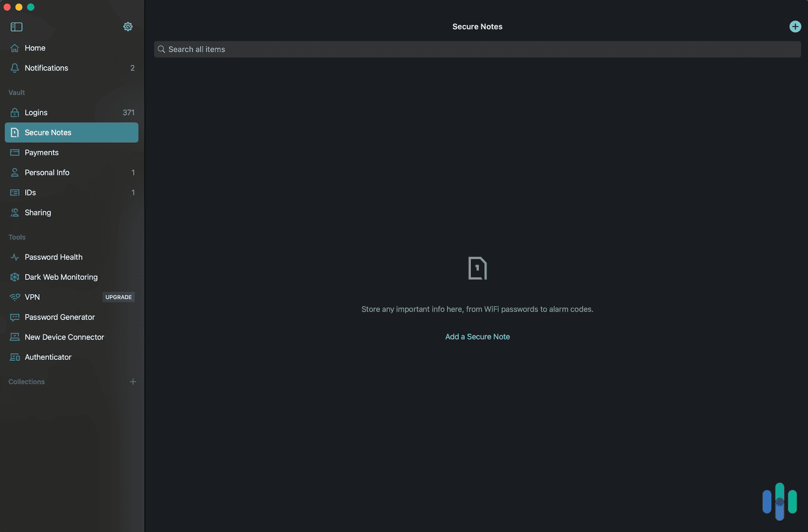Select the Sharing section

click(37, 212)
